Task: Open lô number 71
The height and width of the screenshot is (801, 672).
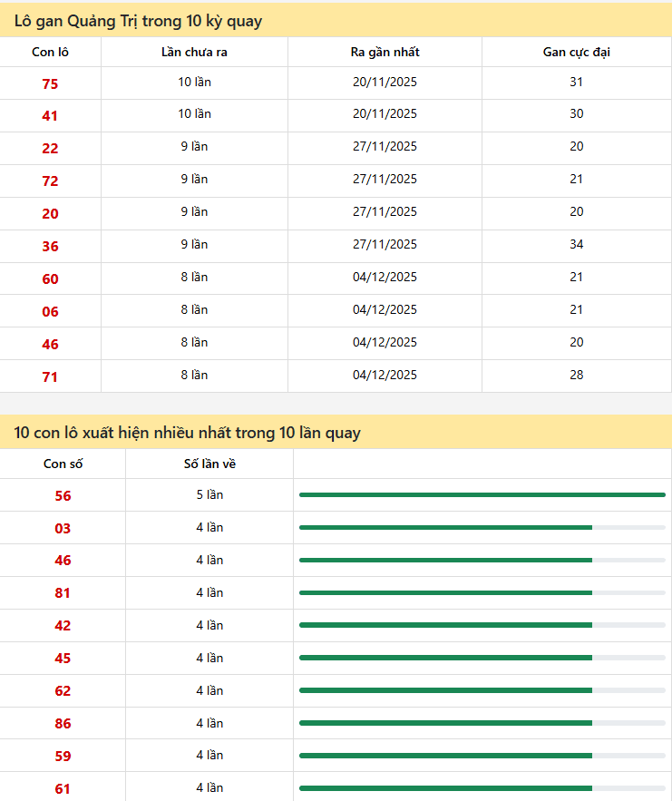Action: tap(50, 377)
